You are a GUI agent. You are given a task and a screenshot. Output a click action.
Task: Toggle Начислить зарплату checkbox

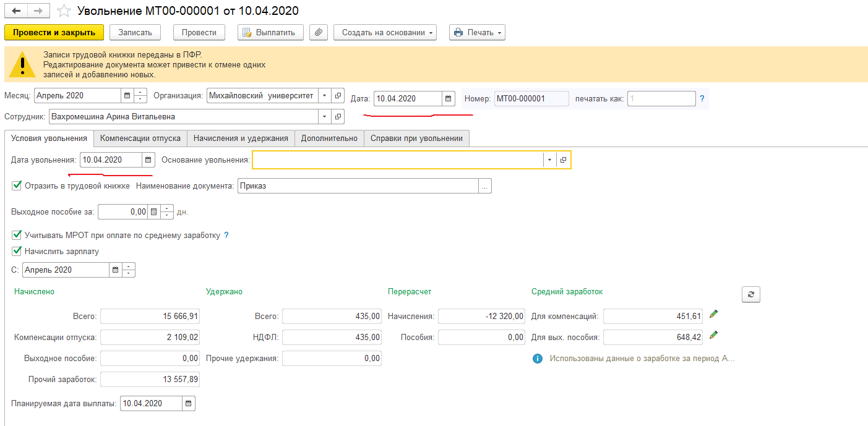(x=16, y=251)
